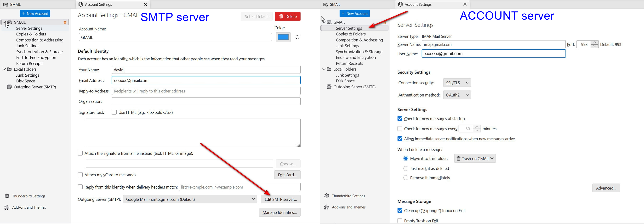Choose Remove it immediately radio option
The width and height of the screenshot is (644, 224).
406,178
